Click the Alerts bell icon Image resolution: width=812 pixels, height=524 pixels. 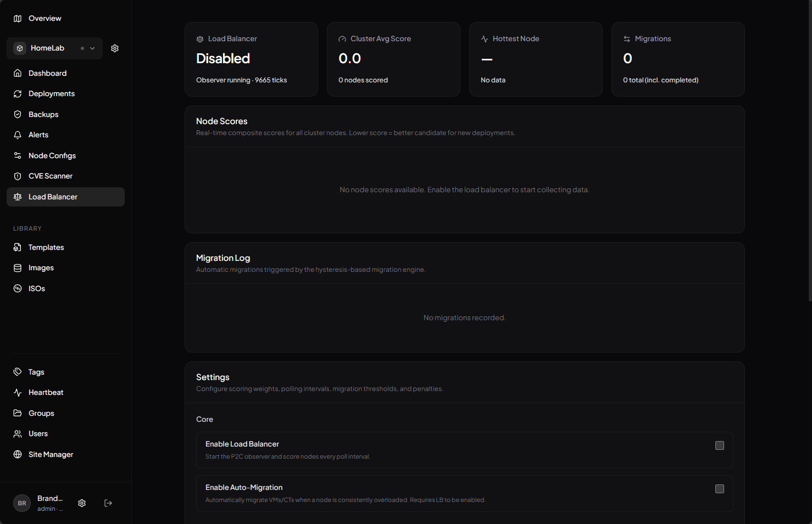tap(18, 135)
